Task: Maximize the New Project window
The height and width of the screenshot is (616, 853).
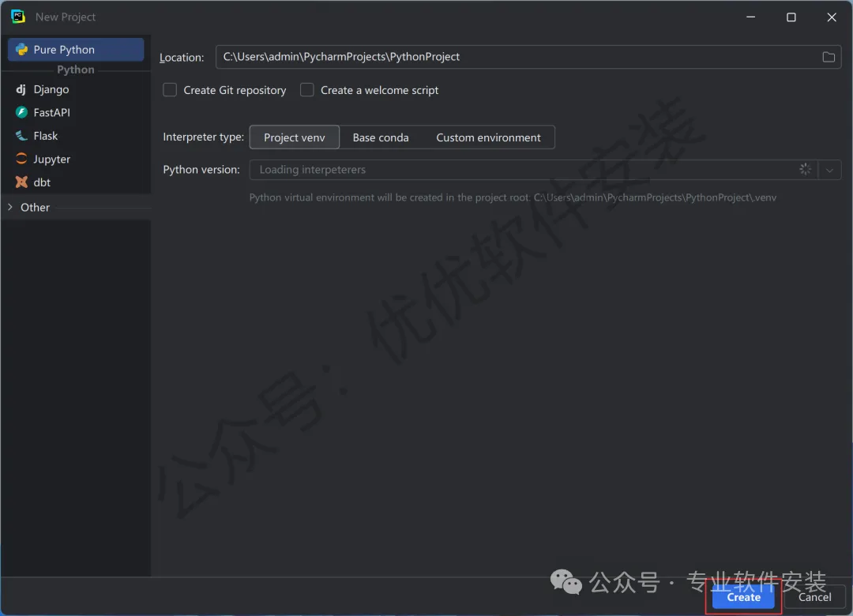Action: click(791, 17)
